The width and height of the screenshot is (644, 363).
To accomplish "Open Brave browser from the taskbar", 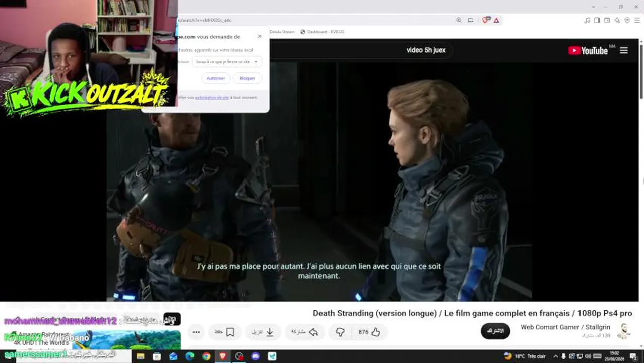I will point(223,356).
